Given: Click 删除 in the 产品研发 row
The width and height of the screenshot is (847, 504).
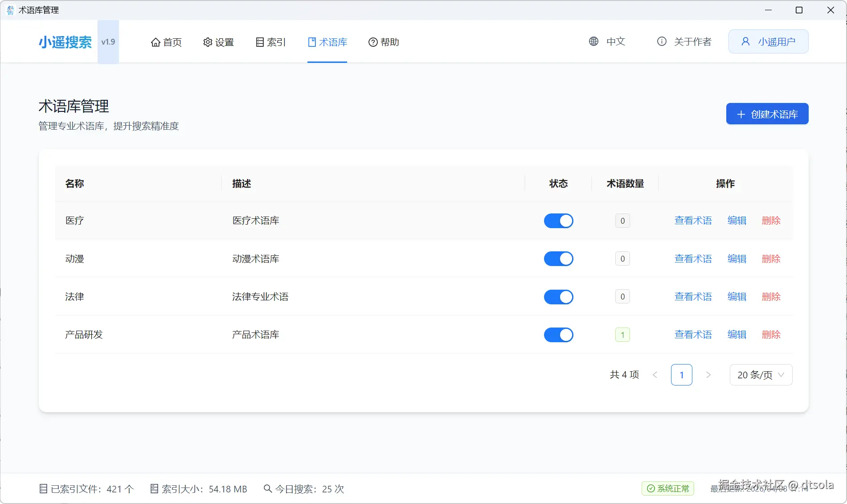Looking at the screenshot, I should tap(771, 335).
